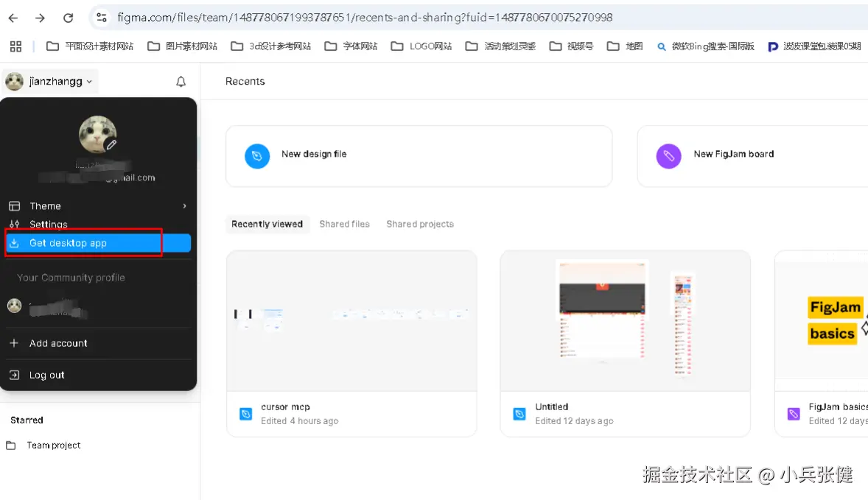
Task: Click design file icon beside Untitled
Action: point(519,414)
